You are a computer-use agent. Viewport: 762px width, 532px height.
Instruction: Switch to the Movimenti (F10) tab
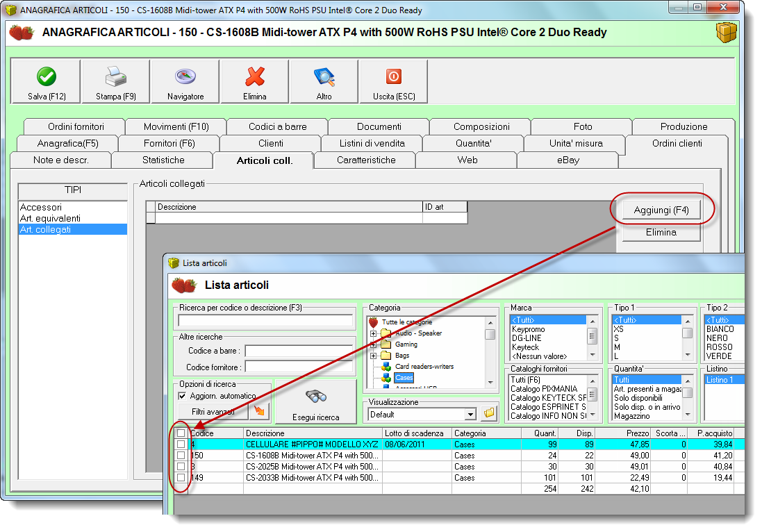pos(176,127)
